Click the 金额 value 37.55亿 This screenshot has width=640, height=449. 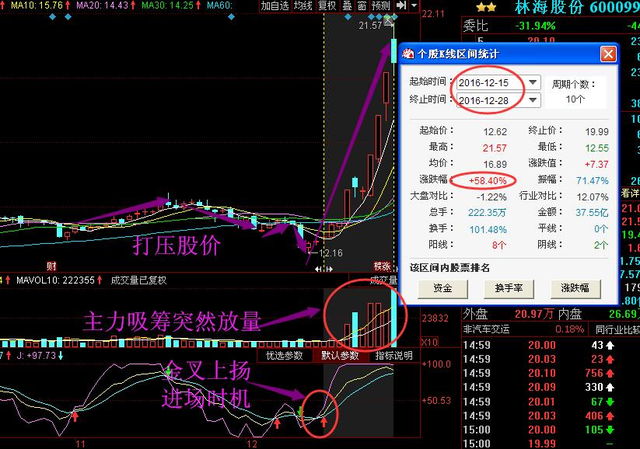click(x=592, y=213)
